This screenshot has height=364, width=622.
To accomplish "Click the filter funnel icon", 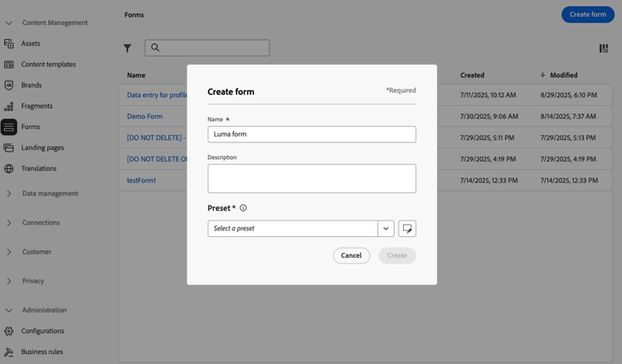I will pos(128,48).
